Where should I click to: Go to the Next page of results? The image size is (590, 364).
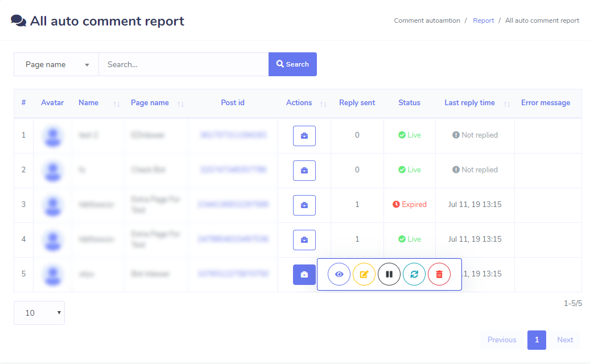click(x=564, y=340)
